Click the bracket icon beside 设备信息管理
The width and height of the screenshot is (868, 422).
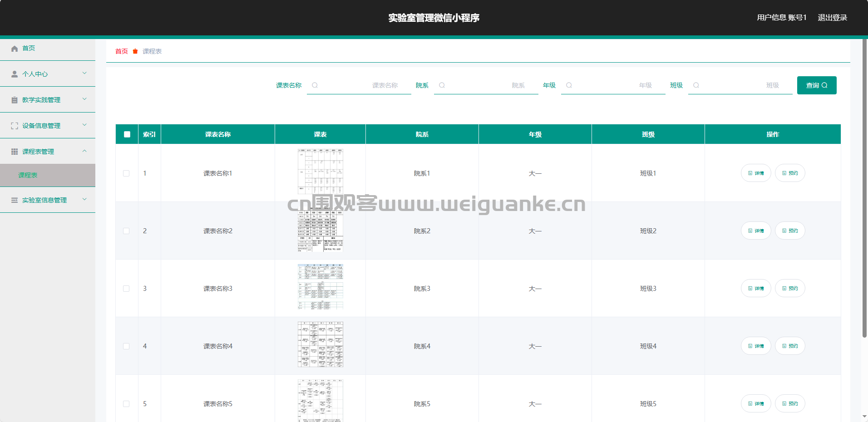pos(15,126)
